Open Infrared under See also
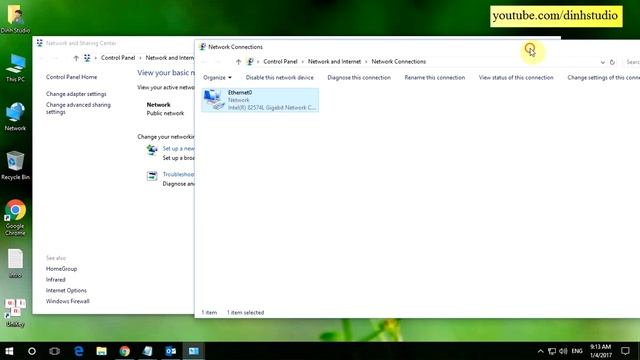 (56, 280)
